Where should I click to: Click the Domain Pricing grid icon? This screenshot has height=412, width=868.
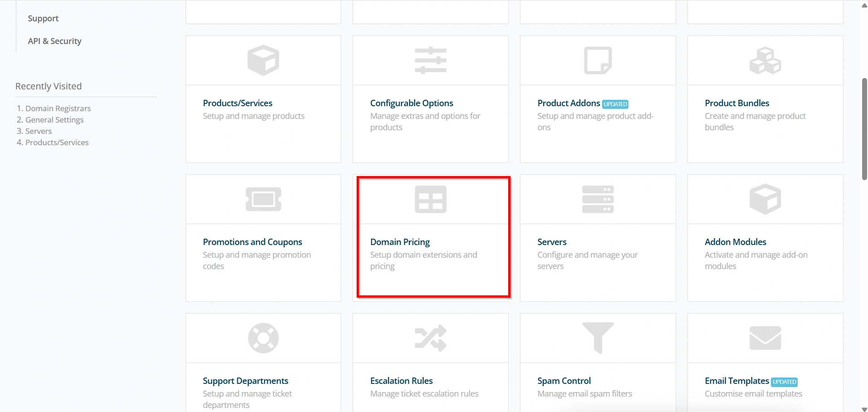point(431,199)
